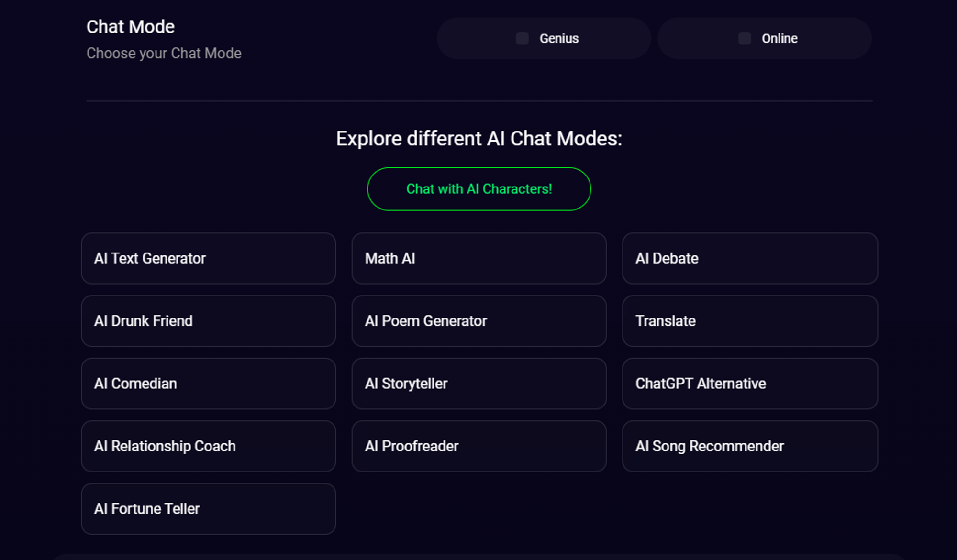The height and width of the screenshot is (560, 957).
Task: Choose the AI Drunk Friend mode
Action: [x=209, y=321]
